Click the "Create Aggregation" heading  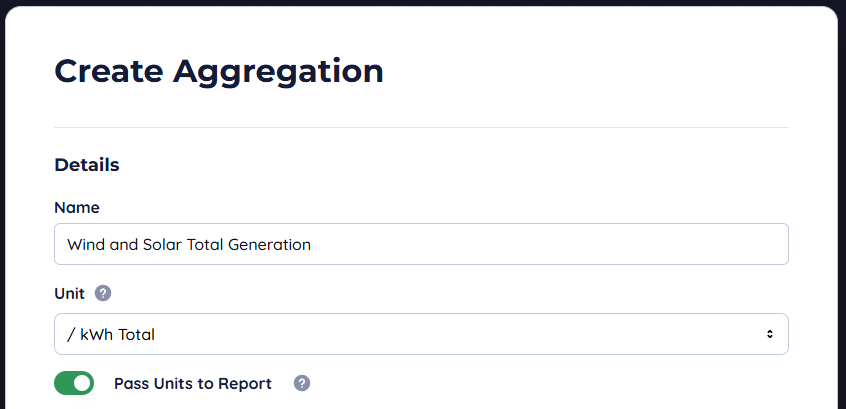(218, 71)
